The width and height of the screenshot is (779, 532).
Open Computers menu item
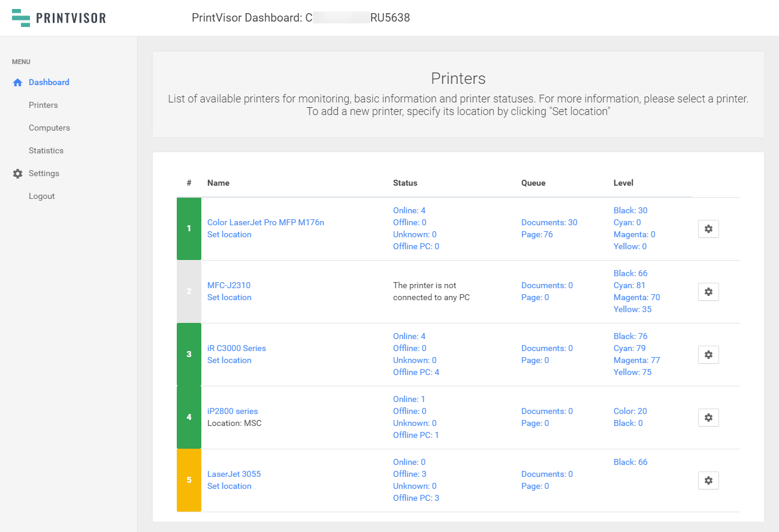(x=49, y=128)
